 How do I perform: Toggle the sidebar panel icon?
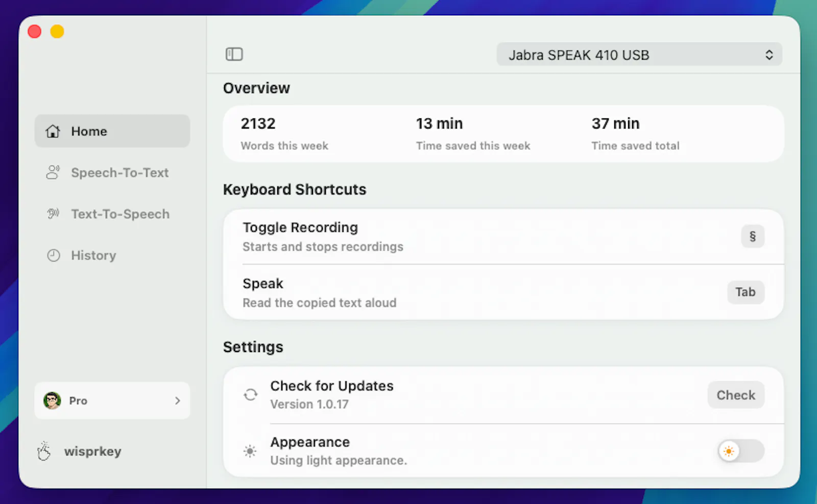point(234,54)
